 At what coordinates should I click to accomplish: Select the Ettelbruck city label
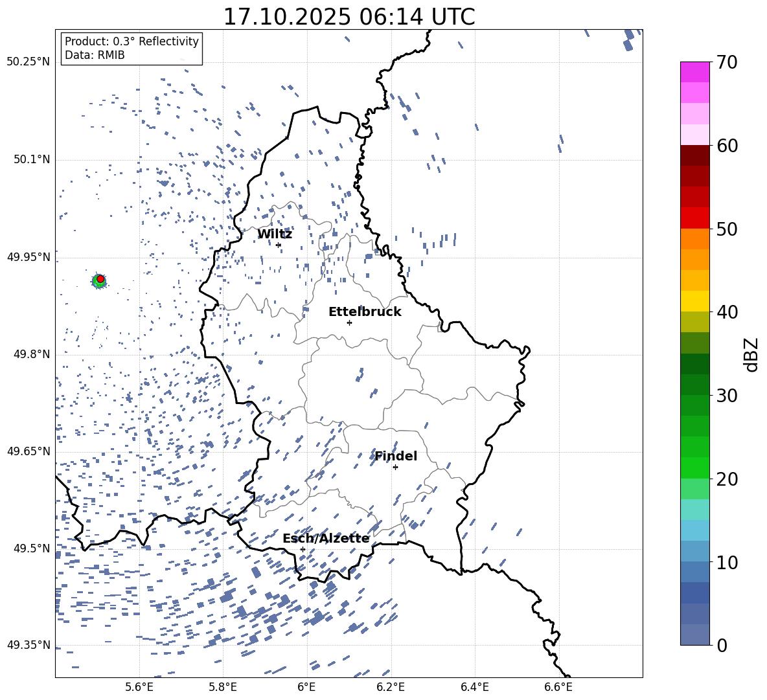tap(365, 311)
